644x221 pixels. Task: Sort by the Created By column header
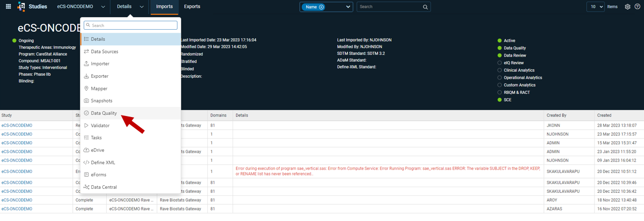click(x=557, y=116)
